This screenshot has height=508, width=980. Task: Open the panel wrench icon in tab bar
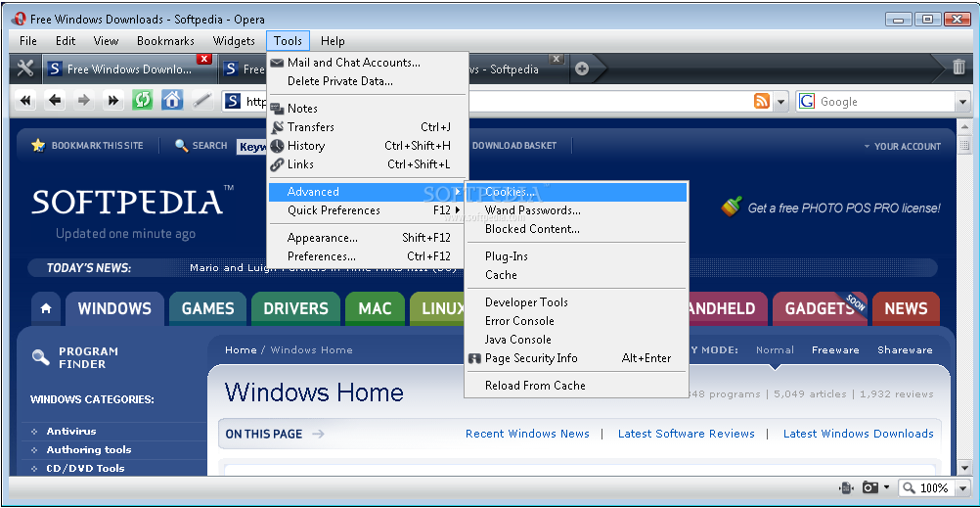(x=25, y=69)
